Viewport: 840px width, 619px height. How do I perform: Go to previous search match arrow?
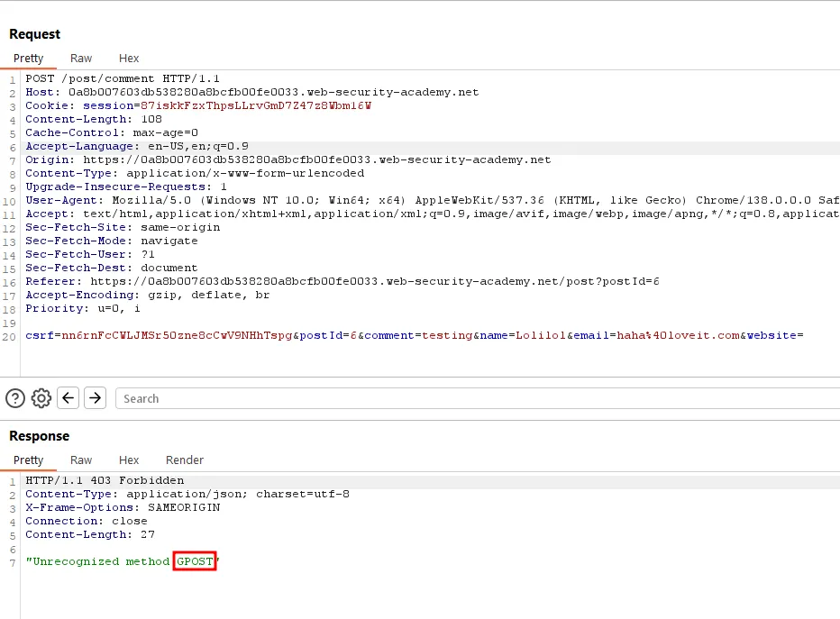click(68, 398)
